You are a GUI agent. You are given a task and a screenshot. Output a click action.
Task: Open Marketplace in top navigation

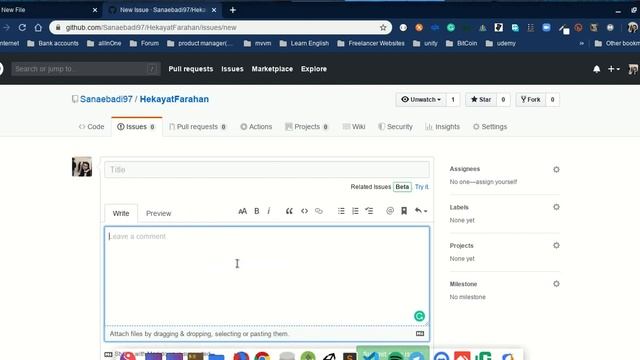[272, 69]
